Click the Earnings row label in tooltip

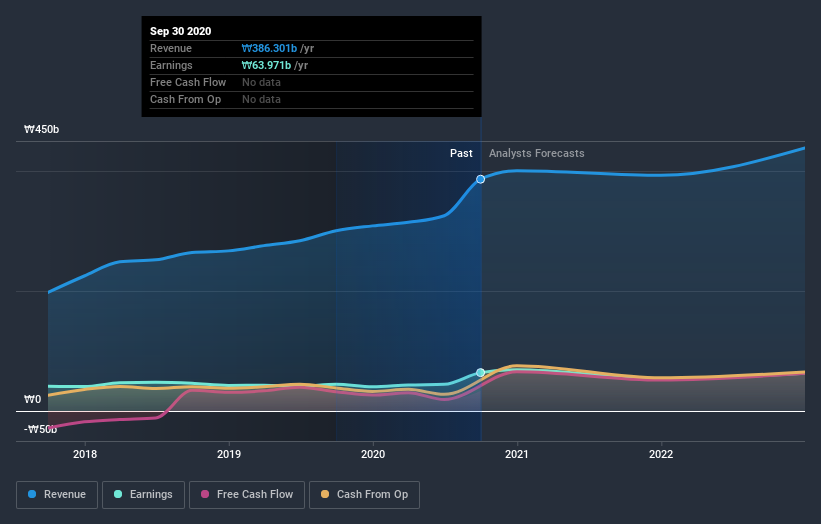(x=171, y=65)
